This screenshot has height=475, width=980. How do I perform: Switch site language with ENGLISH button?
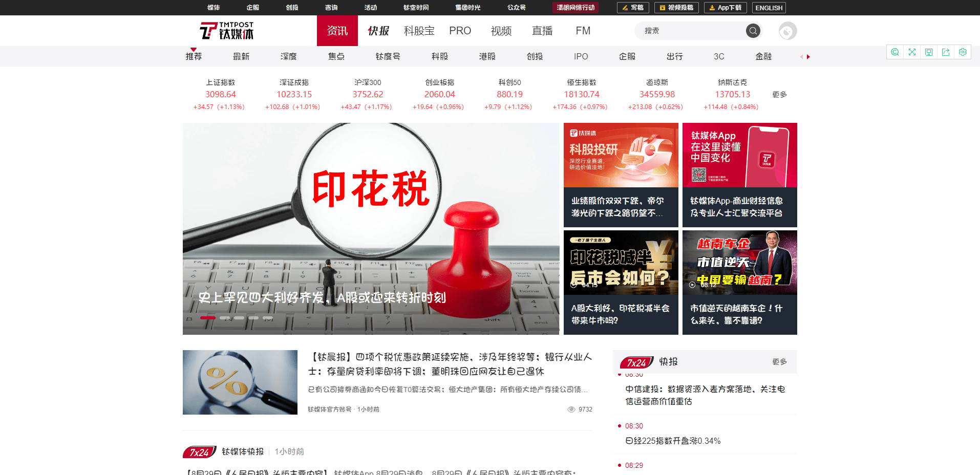(769, 8)
